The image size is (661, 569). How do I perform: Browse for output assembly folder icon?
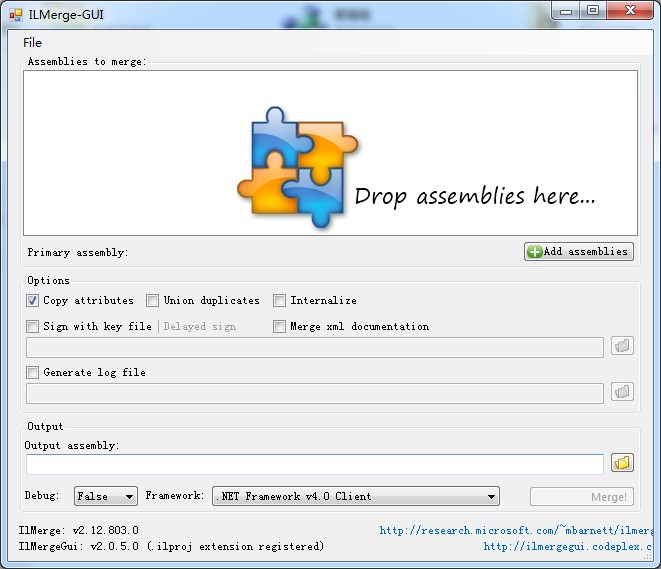(622, 463)
